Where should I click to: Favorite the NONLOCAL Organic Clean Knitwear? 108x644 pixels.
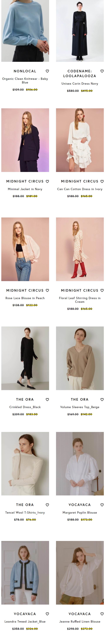point(47,71)
